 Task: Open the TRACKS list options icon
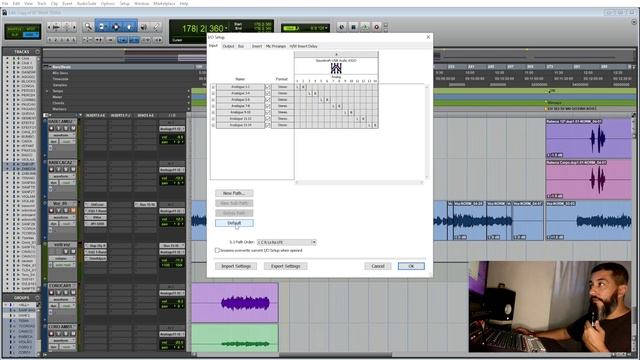(x=38, y=52)
